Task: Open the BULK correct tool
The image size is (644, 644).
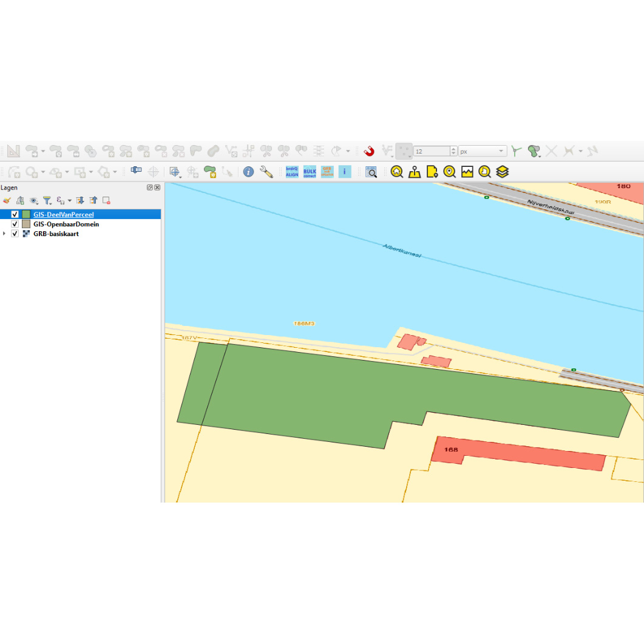Action: click(310, 172)
